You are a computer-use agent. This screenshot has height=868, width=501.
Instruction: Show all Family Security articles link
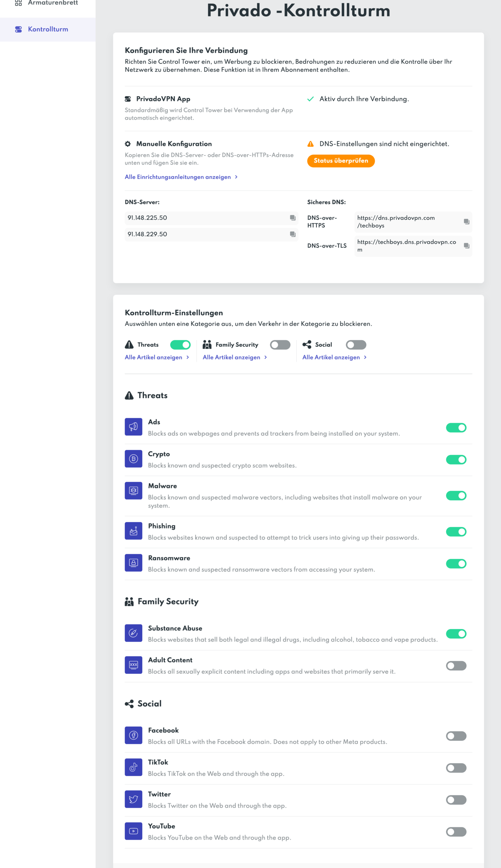[231, 357]
